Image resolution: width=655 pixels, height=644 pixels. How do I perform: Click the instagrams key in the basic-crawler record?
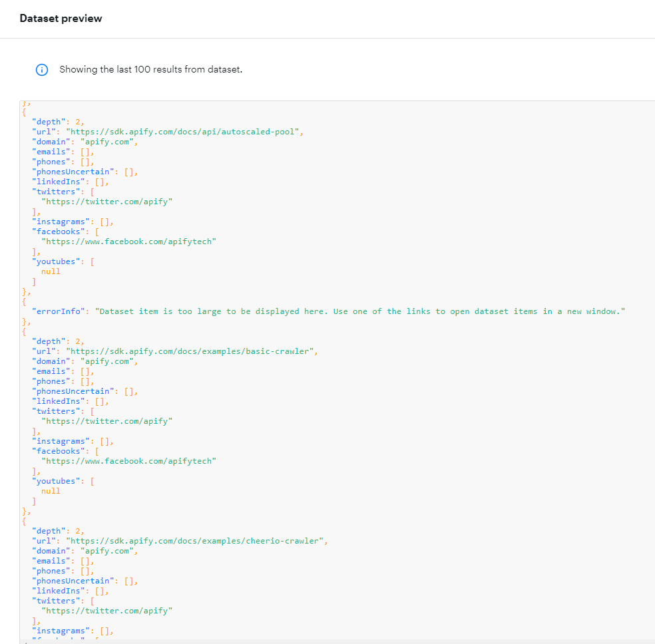[x=61, y=441]
